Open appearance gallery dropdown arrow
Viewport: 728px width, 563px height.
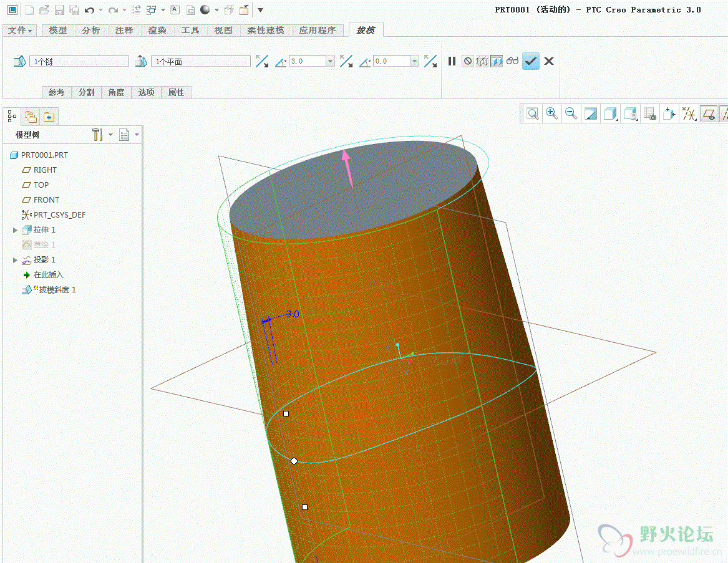216,10
